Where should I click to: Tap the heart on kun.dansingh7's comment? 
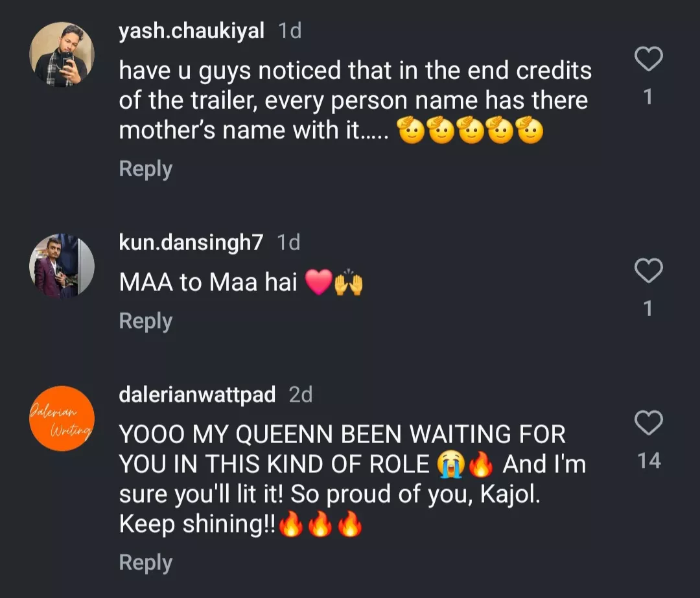point(647,271)
